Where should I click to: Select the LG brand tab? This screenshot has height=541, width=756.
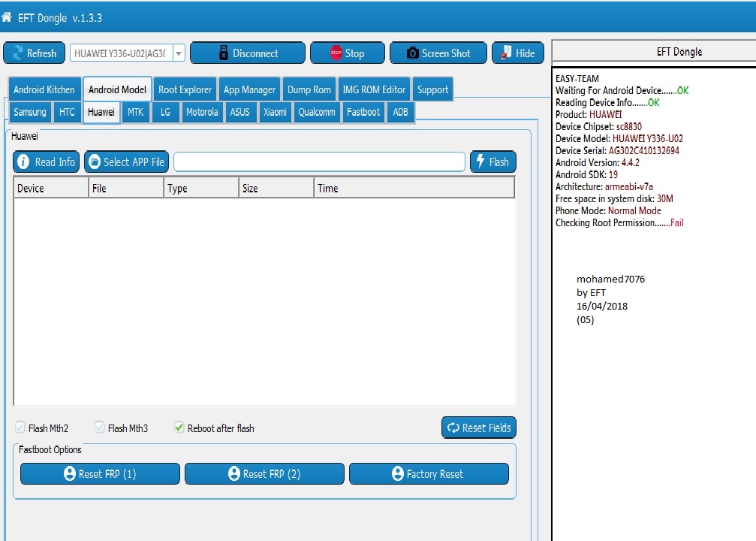pos(165,112)
